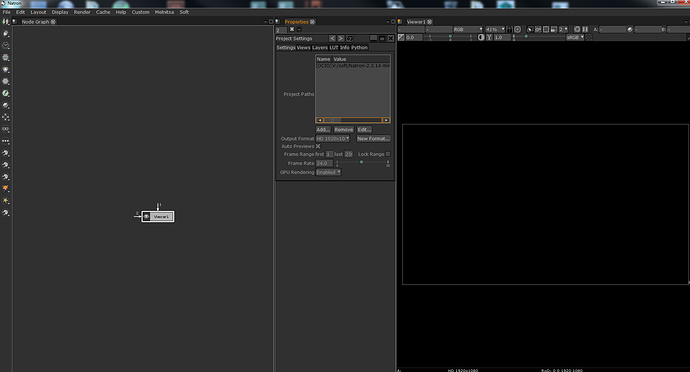Image resolution: width=690 pixels, height=372 pixels.
Task: Open the Filter nodes toolbutton with green slash
Action: pyautogui.click(x=6, y=93)
